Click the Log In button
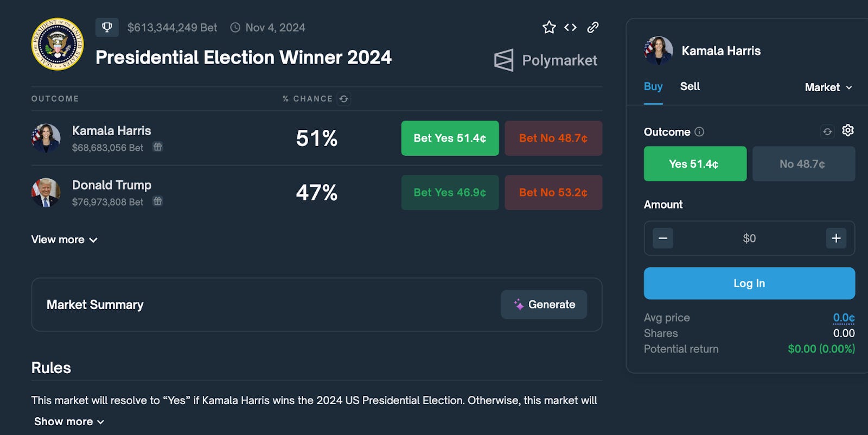Screen dimensions: 868x435 click(749, 283)
